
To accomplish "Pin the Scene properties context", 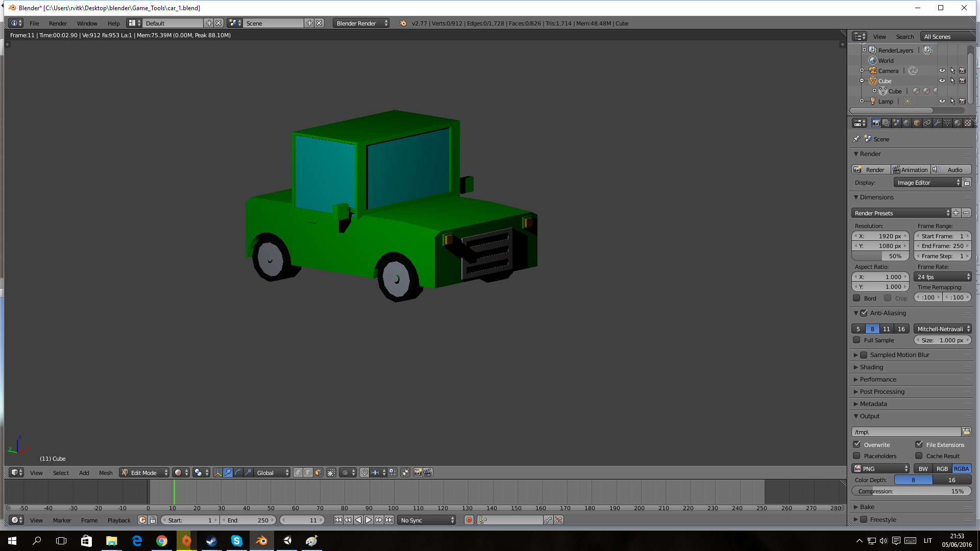I will [x=856, y=139].
